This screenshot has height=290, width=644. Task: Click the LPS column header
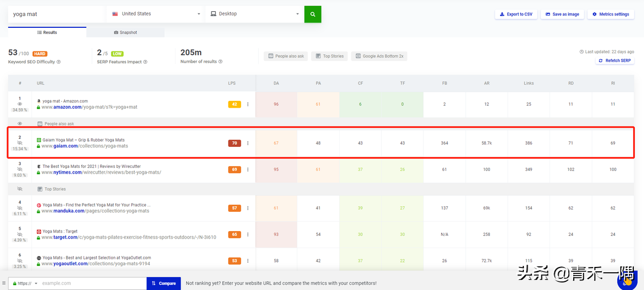coord(231,83)
